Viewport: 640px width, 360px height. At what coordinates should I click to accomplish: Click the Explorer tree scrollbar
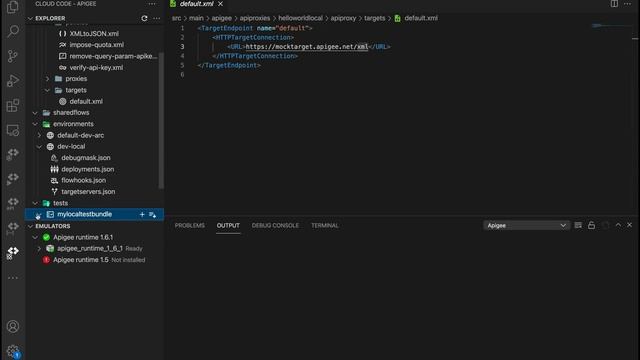161,122
